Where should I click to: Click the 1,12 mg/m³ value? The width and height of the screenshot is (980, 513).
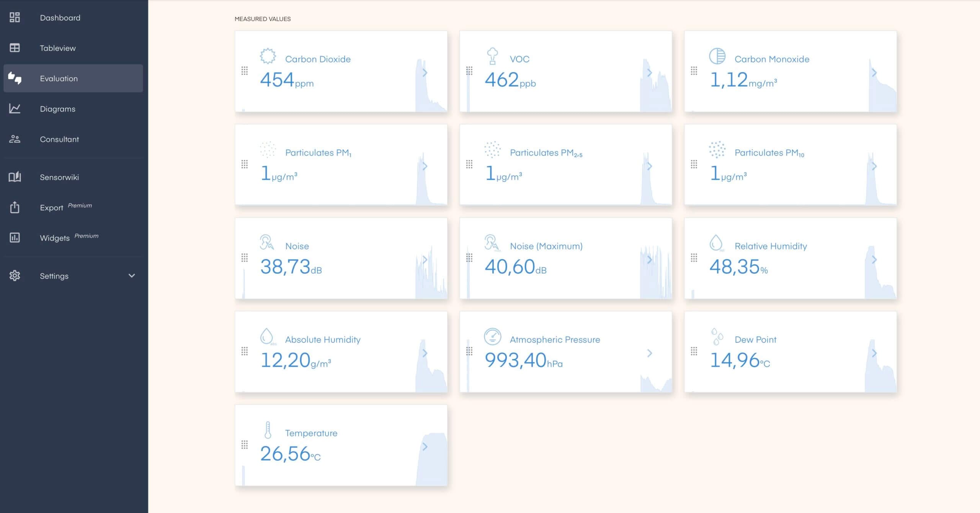click(x=743, y=80)
